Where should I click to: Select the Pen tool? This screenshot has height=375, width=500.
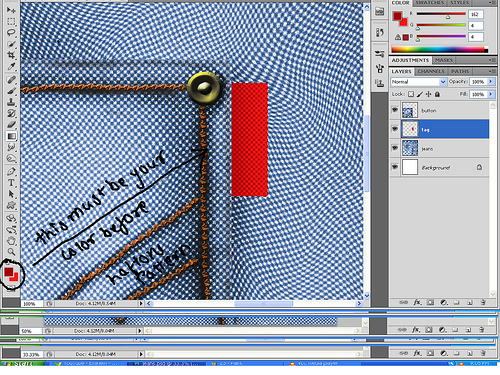coord(11,171)
